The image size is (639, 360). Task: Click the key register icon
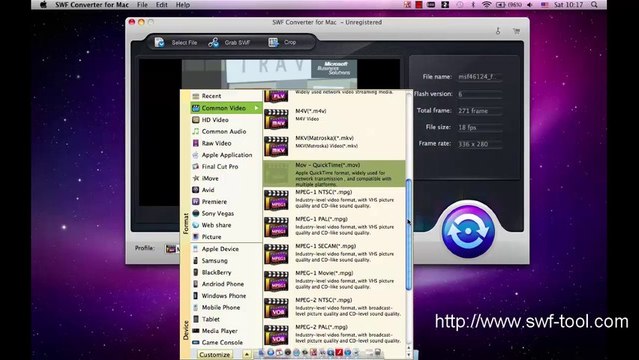point(498,31)
